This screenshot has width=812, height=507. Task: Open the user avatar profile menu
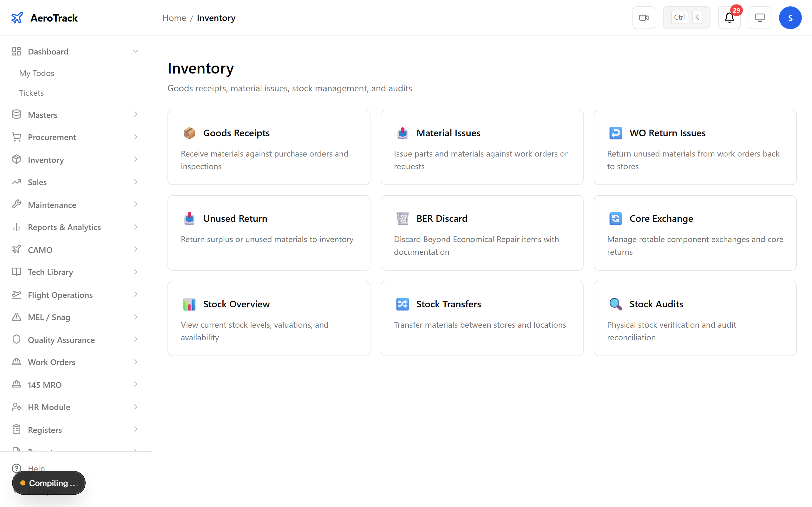[x=790, y=17]
